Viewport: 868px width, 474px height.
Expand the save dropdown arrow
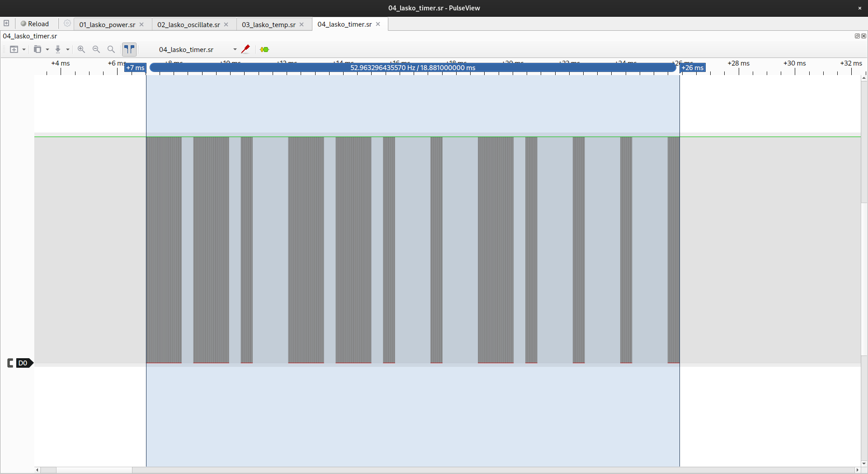(x=68, y=49)
